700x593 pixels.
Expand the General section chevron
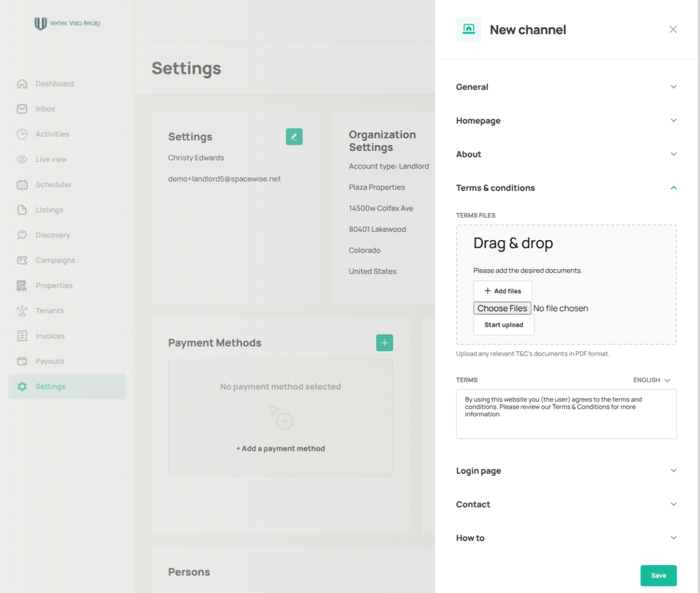pos(674,87)
